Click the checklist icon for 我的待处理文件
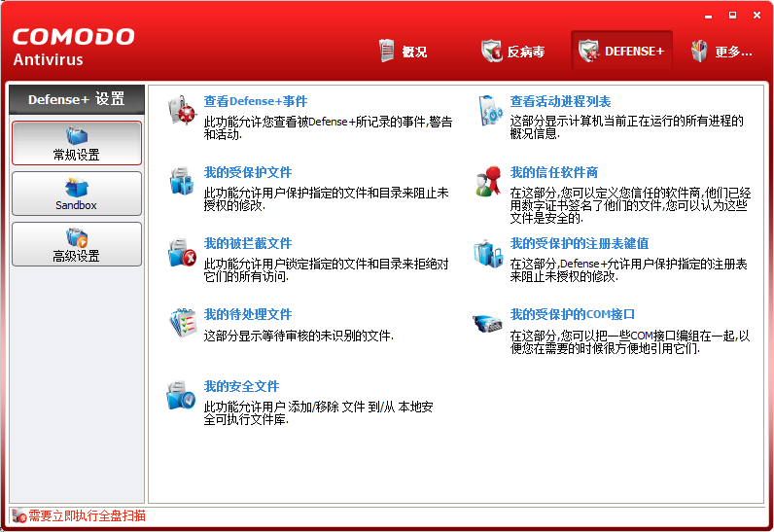774x532 pixels. pyautogui.click(x=183, y=323)
